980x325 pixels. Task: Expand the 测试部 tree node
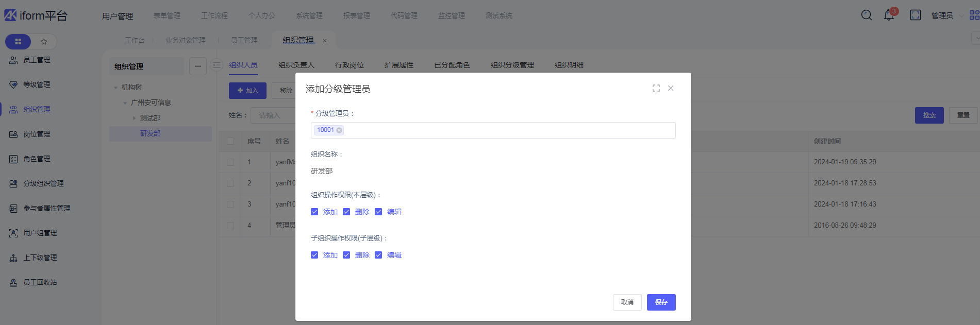135,118
